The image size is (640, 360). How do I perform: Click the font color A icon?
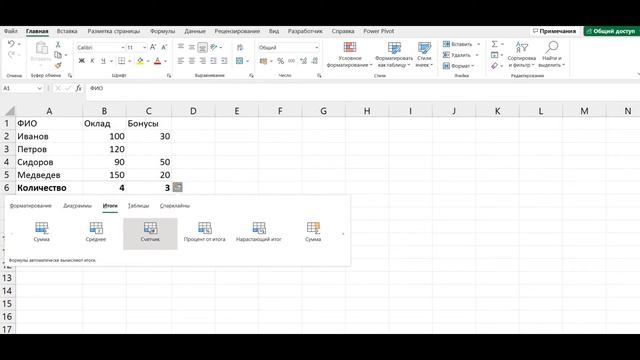tap(158, 61)
